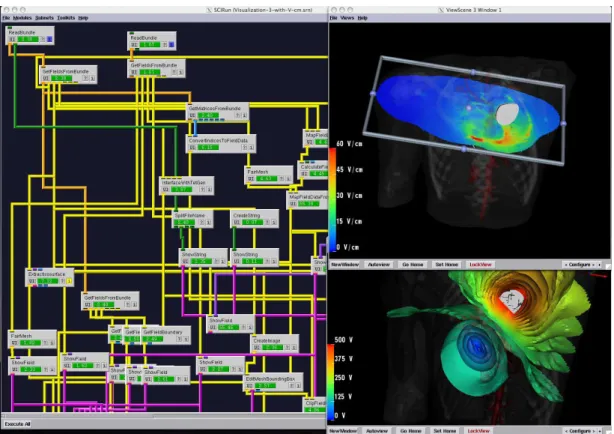The height and width of the screenshot is (434, 614).
Task: Open the log of CreateImage module
Action: 294,347
